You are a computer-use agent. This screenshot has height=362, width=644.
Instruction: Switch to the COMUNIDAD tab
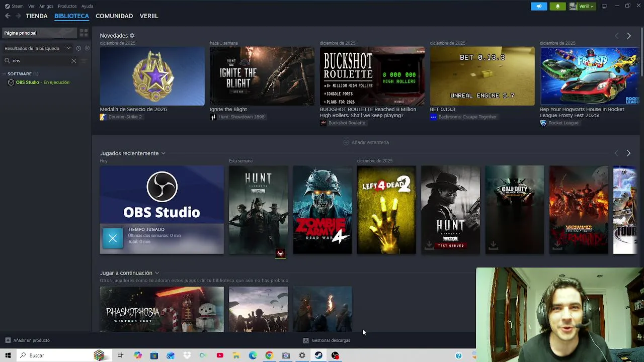click(x=114, y=16)
